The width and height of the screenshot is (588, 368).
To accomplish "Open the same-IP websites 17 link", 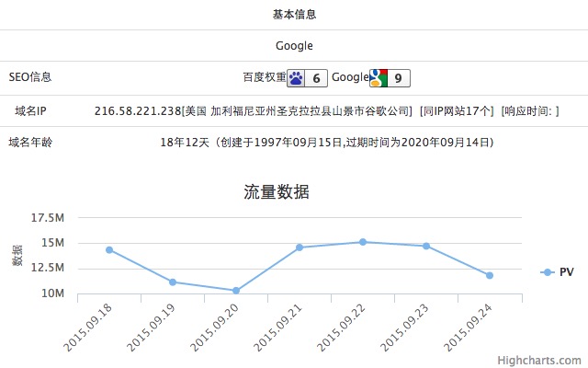I will 457,111.
